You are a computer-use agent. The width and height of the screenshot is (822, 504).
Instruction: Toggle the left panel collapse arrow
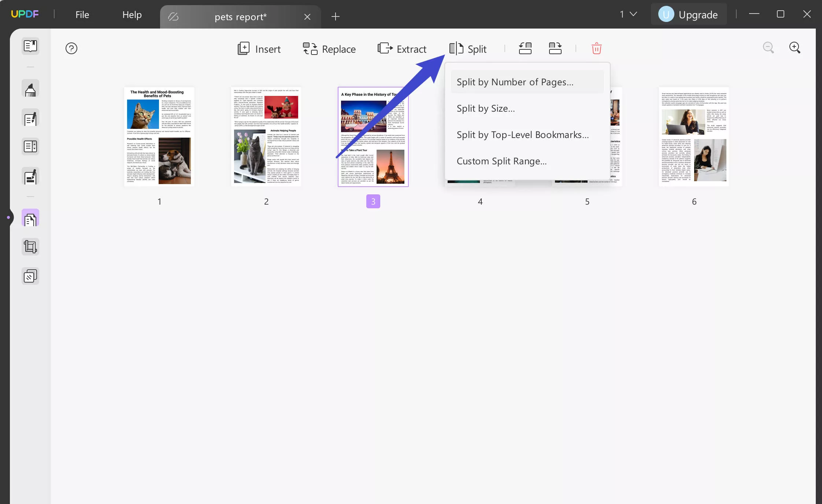10,218
